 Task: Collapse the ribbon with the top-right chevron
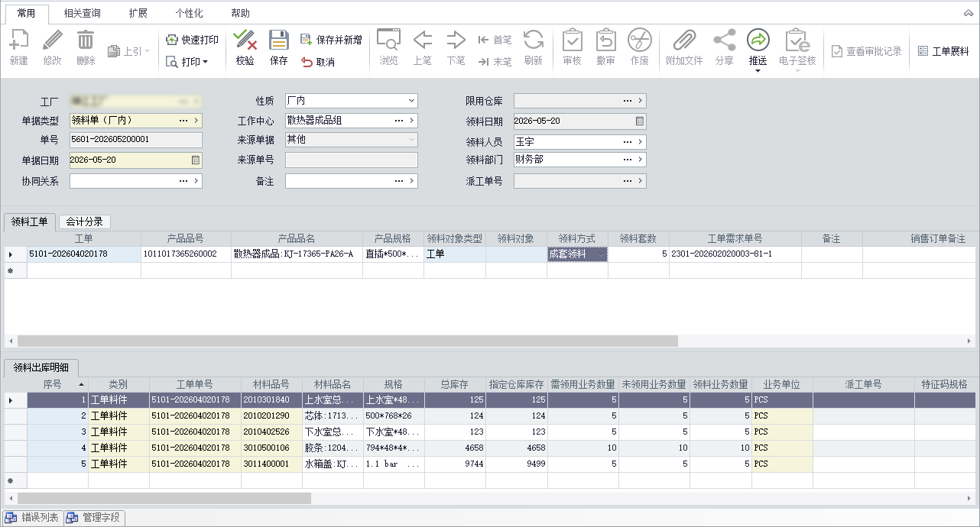click(968, 13)
